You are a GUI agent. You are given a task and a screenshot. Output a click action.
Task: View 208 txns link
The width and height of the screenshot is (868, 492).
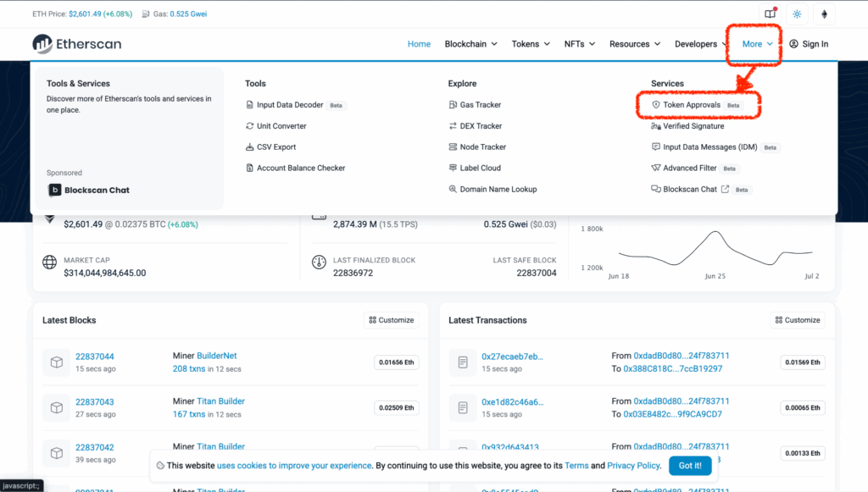point(189,368)
